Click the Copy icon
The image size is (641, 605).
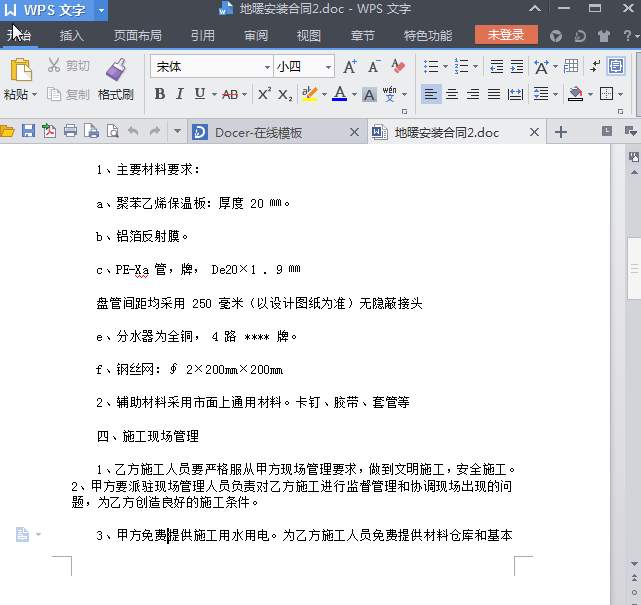54,94
